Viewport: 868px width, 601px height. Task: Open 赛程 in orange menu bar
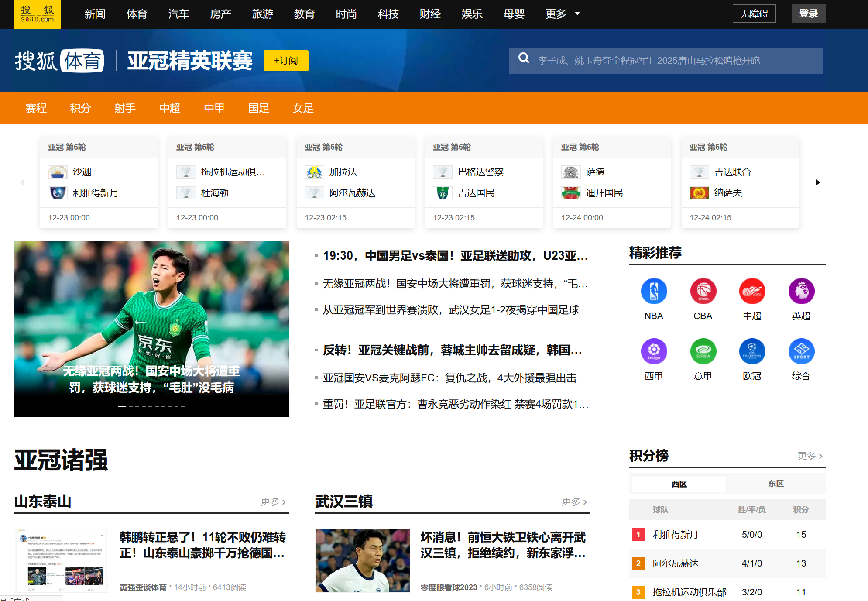click(36, 108)
